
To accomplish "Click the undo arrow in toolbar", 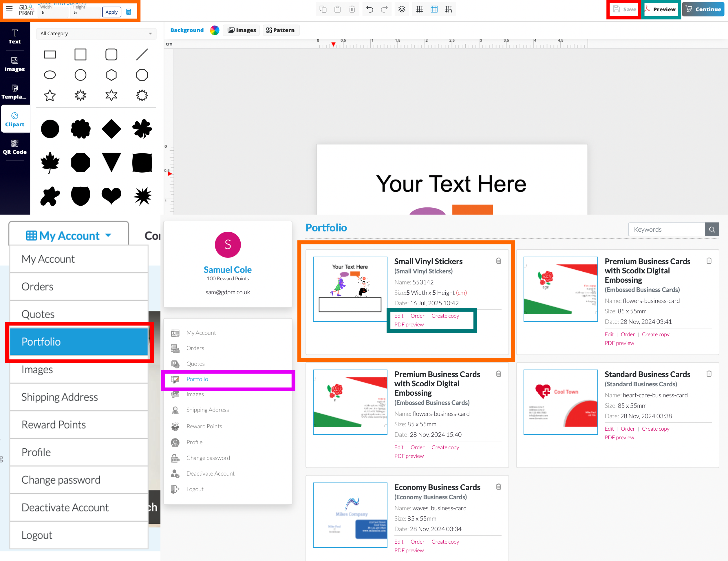I will click(x=369, y=9).
